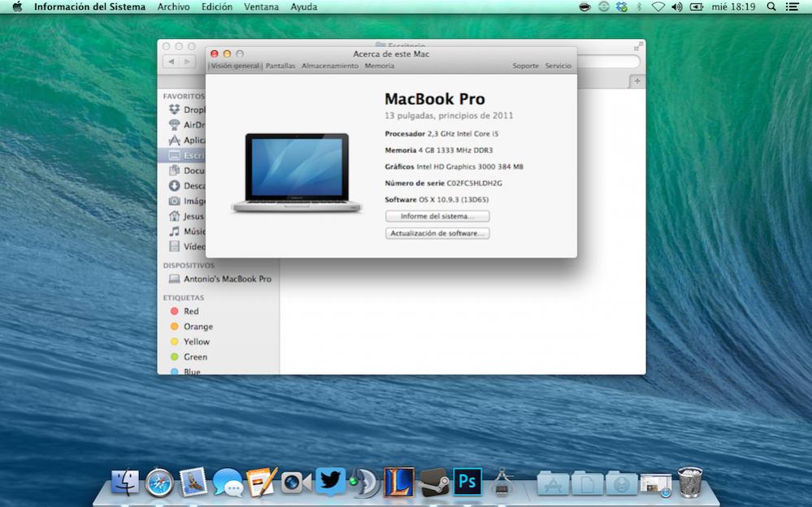Image resolution: width=812 pixels, height=507 pixels.
Task: Open the Archivo menu
Action: tap(173, 6)
